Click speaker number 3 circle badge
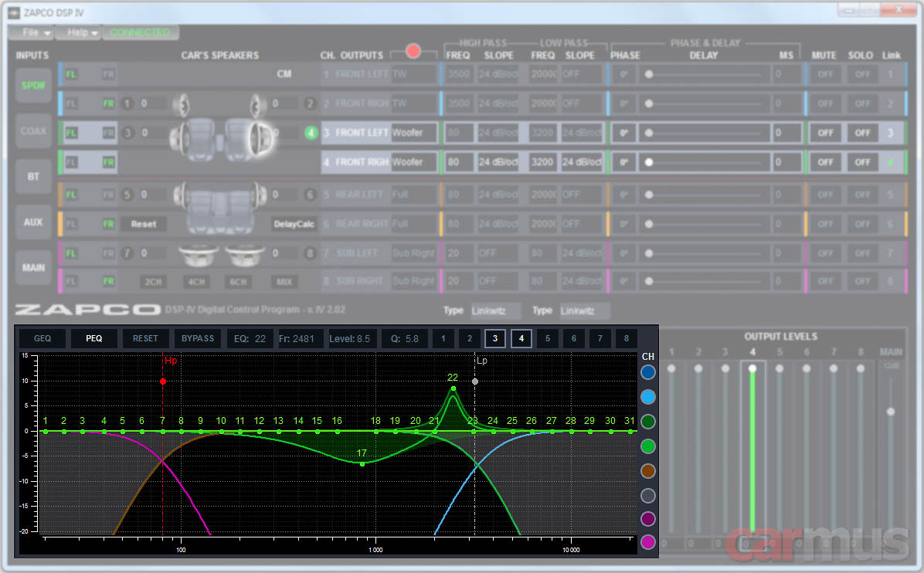The height and width of the screenshot is (573, 924). 127,133
